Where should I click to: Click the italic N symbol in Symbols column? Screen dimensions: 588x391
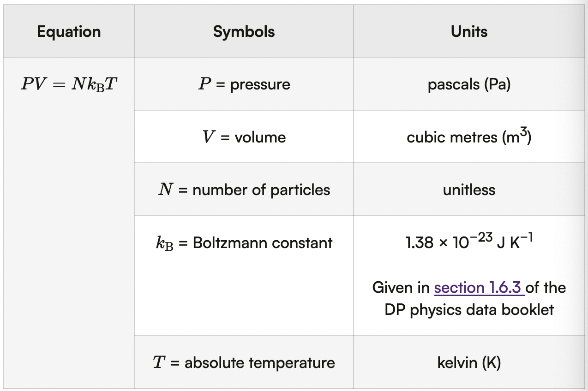coord(165,190)
